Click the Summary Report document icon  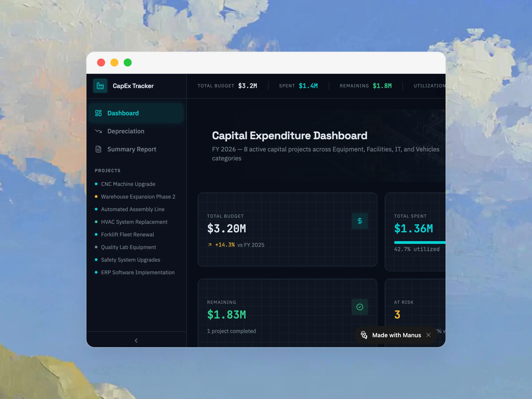click(98, 149)
